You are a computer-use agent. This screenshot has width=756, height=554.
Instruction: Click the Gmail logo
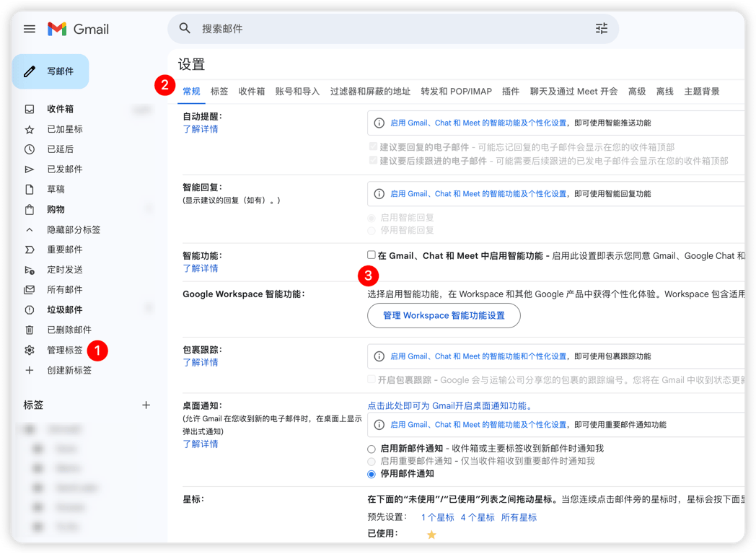78,29
